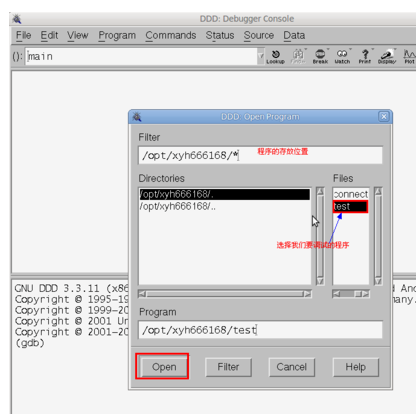This screenshot has width=416, height=414.
Task: Open the File menu
Action: click(23, 35)
